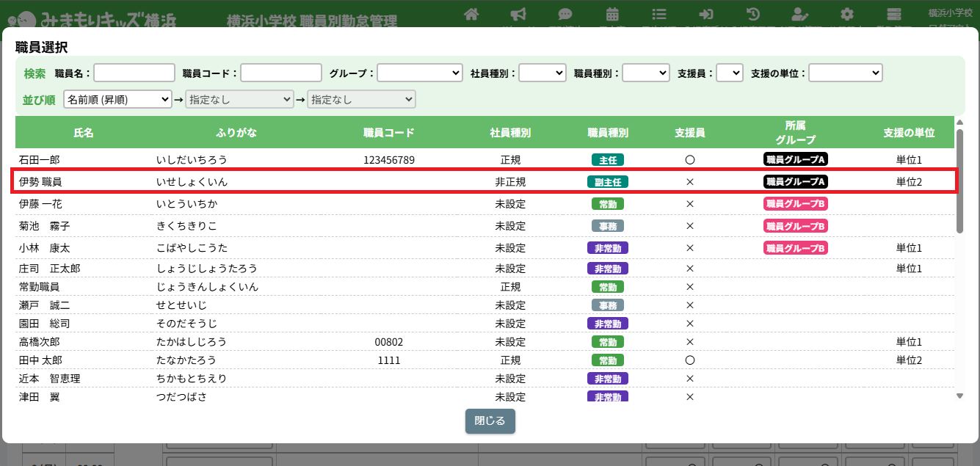
Task: Open the 支援の単位 filter dropdown
Action: (846, 73)
